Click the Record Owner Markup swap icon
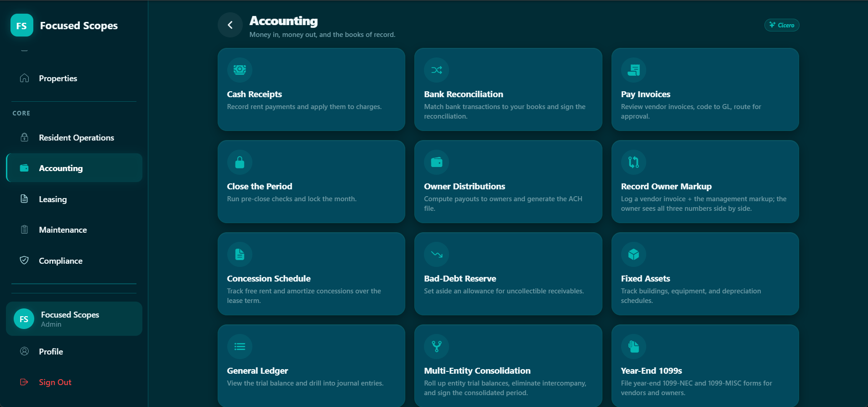The width and height of the screenshot is (868, 407). tap(633, 162)
